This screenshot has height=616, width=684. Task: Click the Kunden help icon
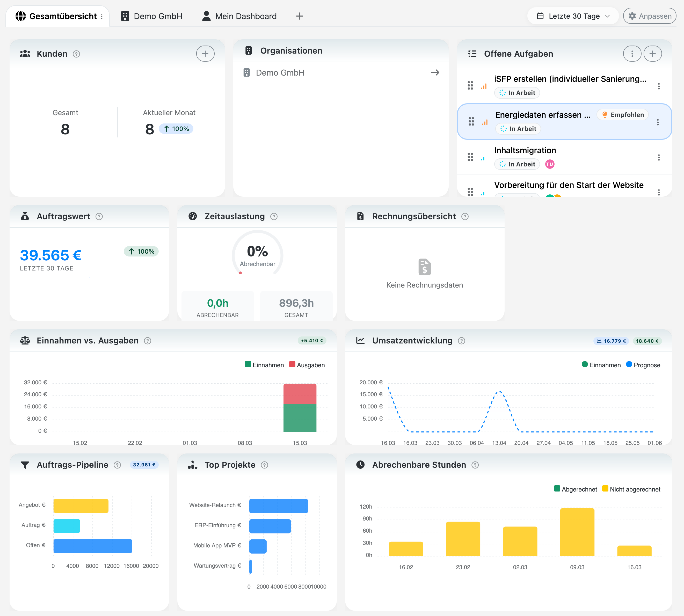(77, 54)
